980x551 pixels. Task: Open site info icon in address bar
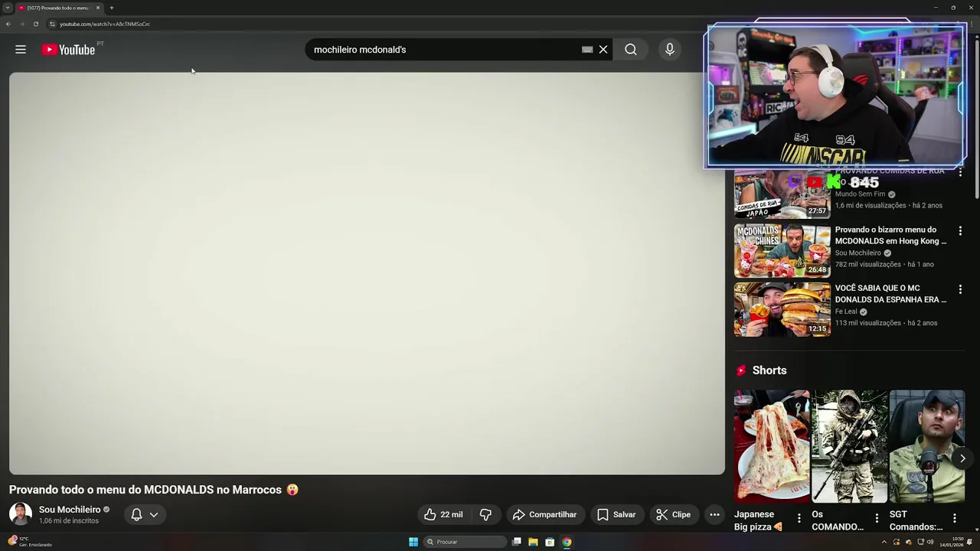[x=52, y=24]
